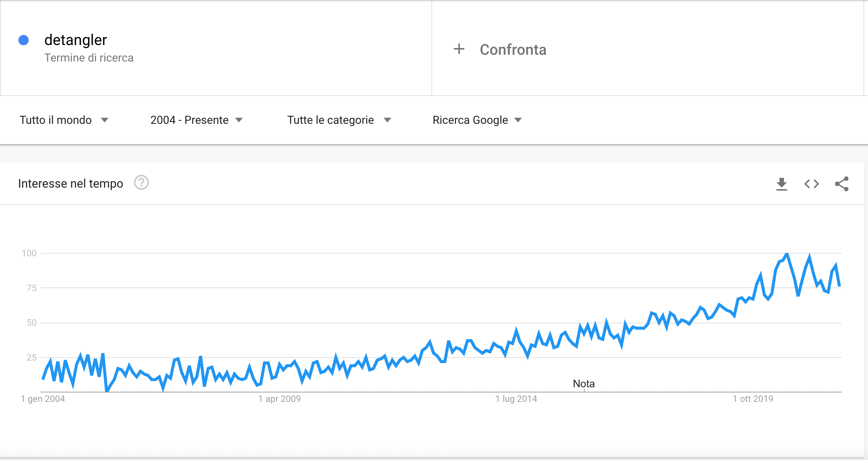Image resolution: width=868 pixels, height=460 pixels.
Task: Open the Tutte le categorie dropdown
Action: point(339,120)
